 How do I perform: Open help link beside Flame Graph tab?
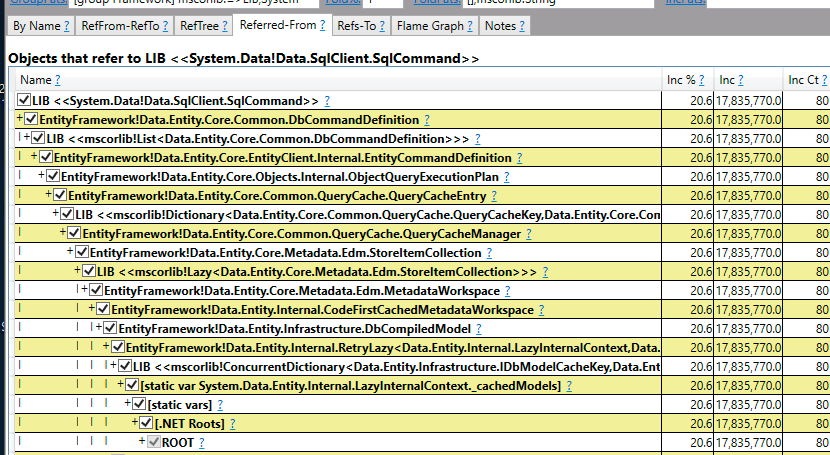click(x=470, y=26)
